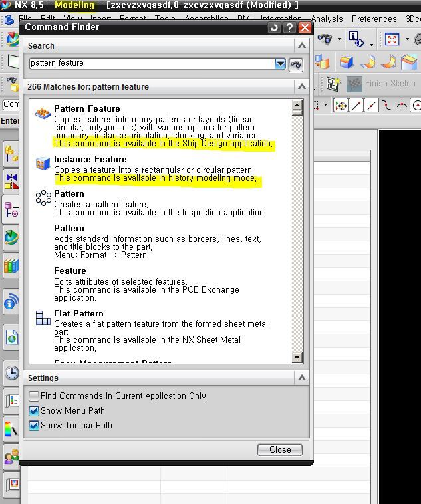Click the results list scroll up arrow

point(297,105)
